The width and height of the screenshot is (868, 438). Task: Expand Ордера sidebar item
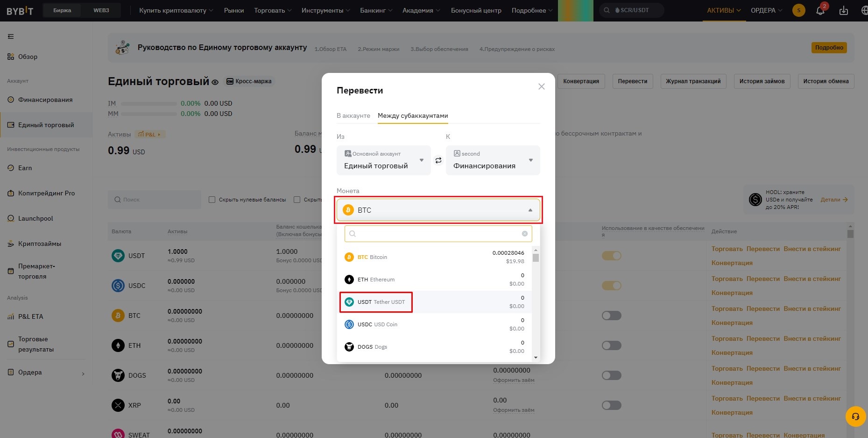coord(46,373)
